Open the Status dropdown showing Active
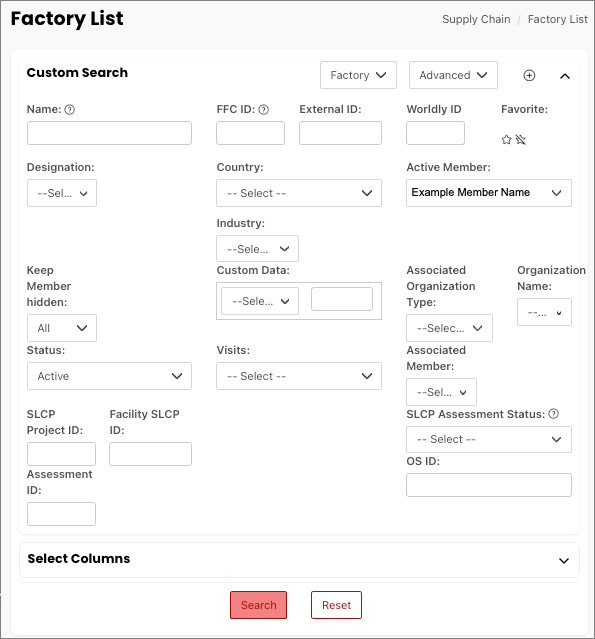 coord(109,376)
